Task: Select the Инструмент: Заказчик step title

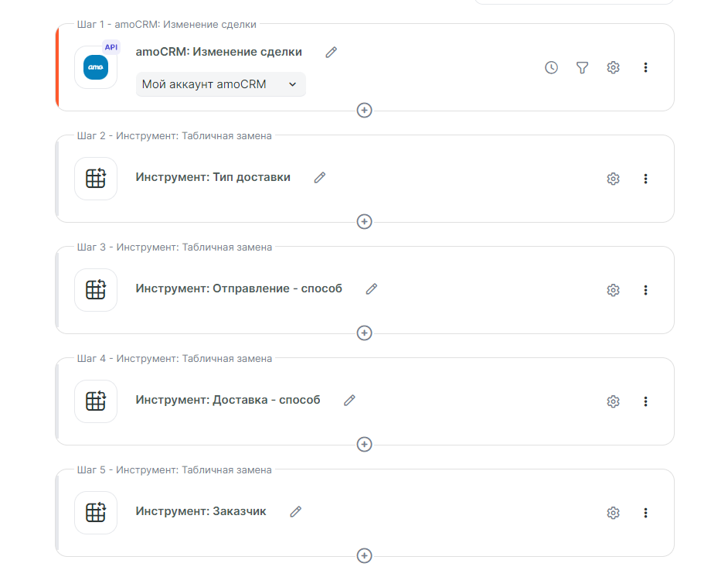Action: tap(200, 511)
